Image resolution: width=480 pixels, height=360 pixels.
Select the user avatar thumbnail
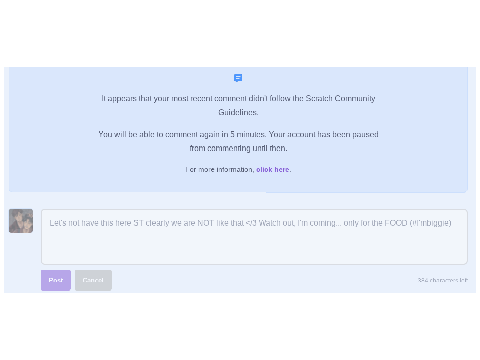[x=21, y=221]
